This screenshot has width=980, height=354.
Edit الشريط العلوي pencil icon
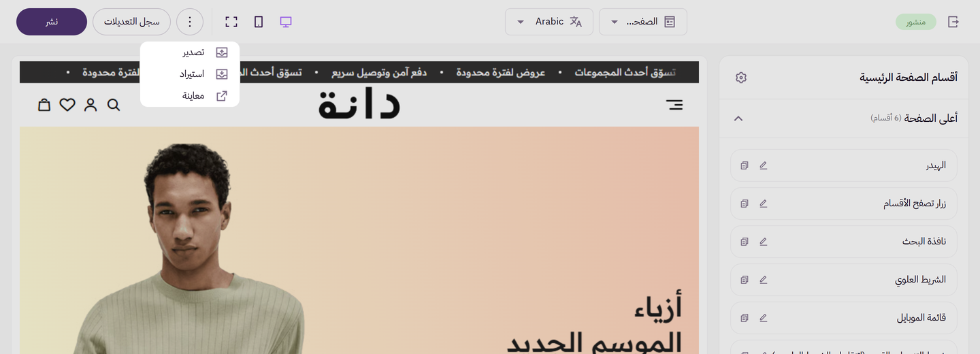coord(764,280)
